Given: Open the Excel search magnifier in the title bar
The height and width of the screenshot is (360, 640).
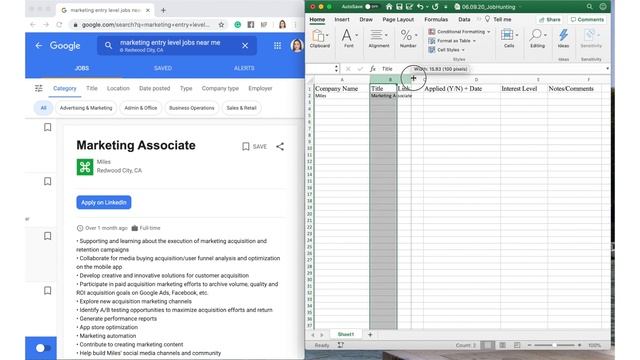Looking at the screenshot, I should [589, 7].
